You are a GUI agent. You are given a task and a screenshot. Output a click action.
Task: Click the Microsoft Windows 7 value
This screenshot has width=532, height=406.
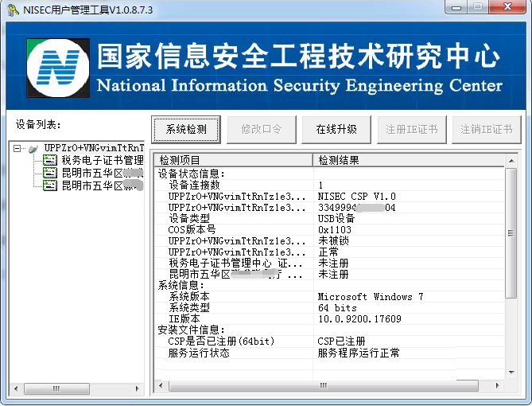pyautogui.click(x=371, y=297)
